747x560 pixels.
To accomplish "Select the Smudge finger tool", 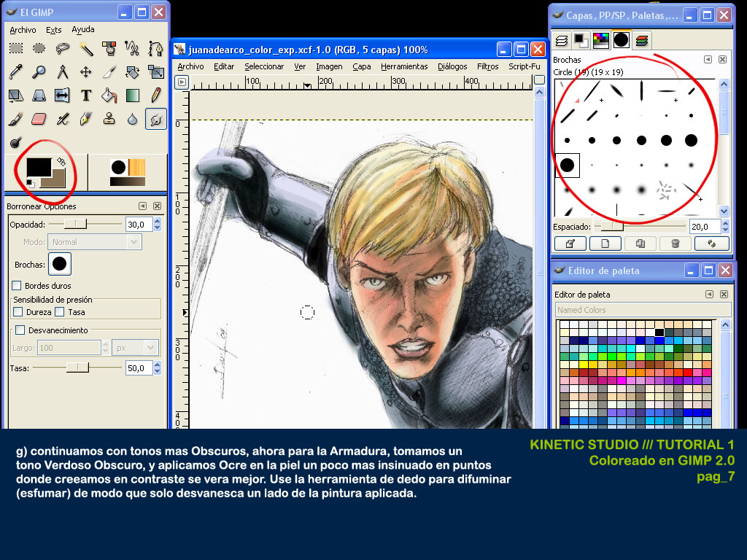I will point(155,119).
